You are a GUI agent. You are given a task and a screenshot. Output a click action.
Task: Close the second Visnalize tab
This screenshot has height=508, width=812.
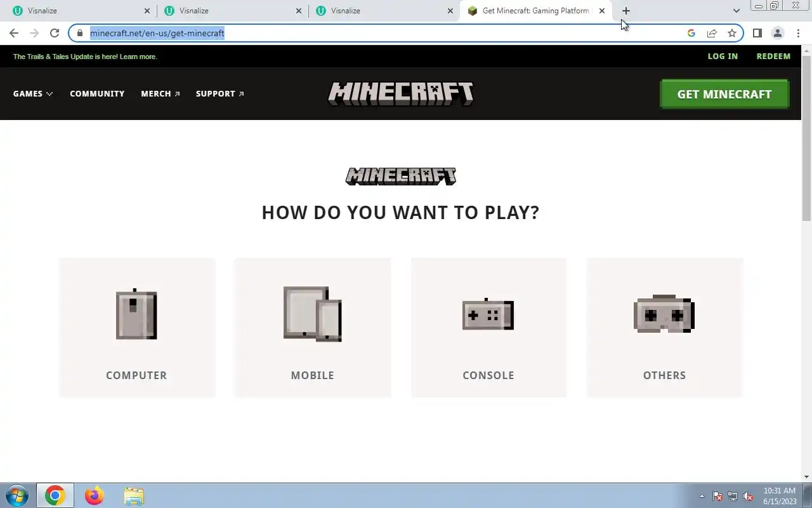click(299, 11)
